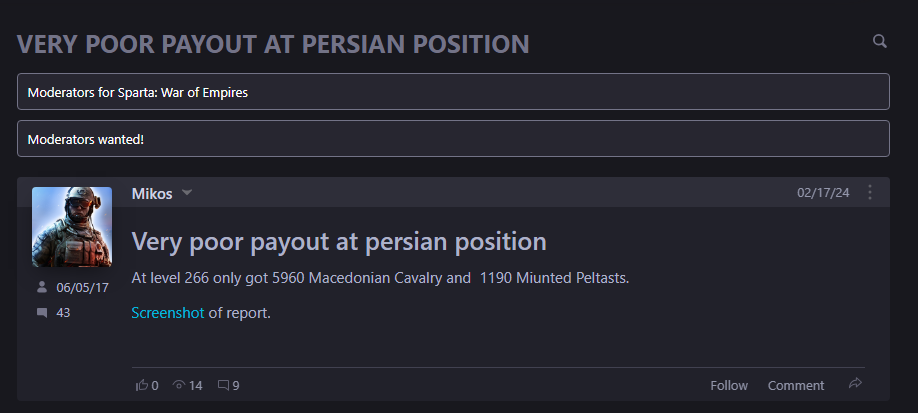Click the member join-date person icon

(x=42, y=287)
